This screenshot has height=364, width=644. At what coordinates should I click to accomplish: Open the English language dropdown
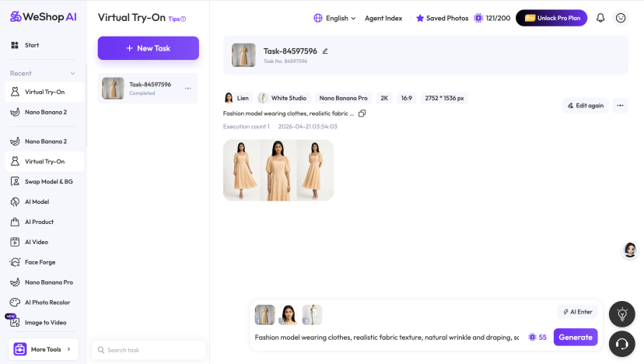334,18
